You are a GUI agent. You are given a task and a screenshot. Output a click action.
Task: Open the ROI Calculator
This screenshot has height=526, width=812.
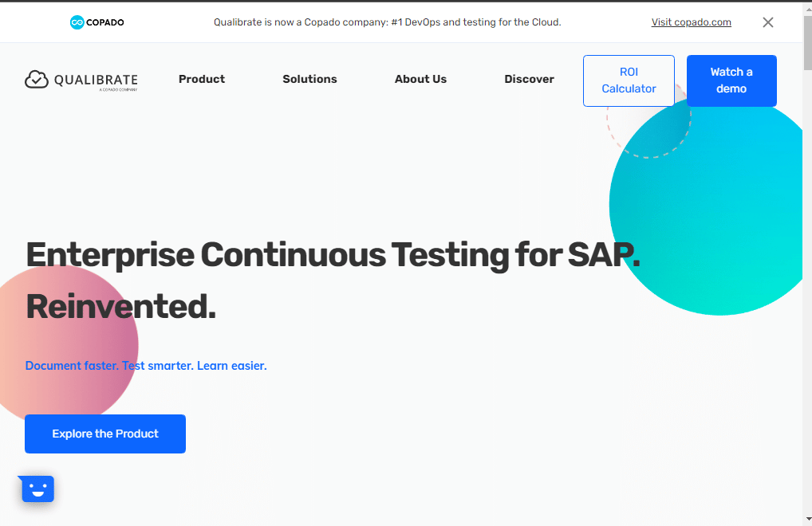629,80
